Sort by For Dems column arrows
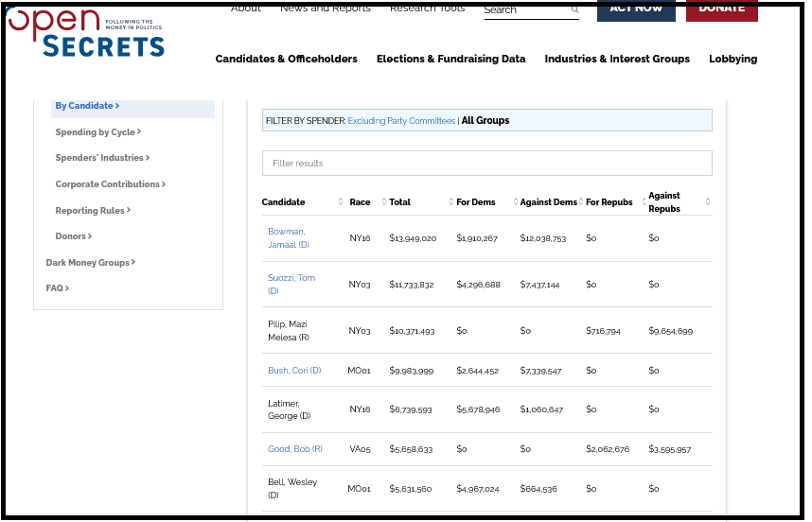Screen dimensions: 812x522 515,201
